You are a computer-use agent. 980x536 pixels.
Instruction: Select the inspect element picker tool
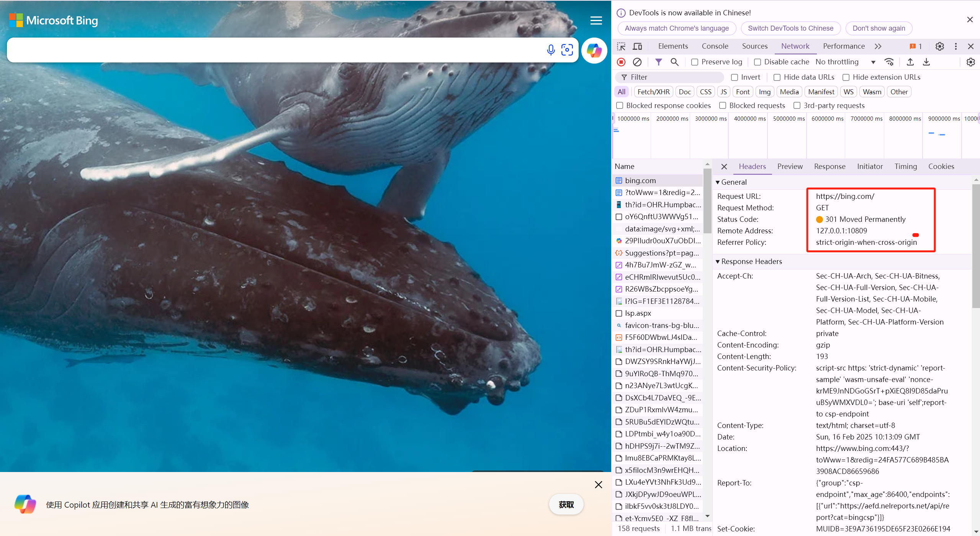621,46
